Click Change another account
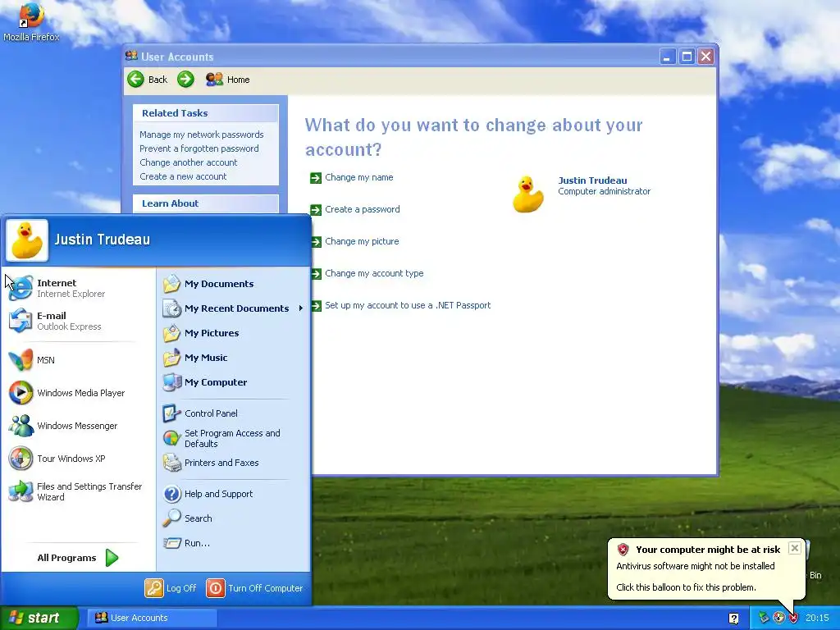The image size is (840, 630). 188,162
